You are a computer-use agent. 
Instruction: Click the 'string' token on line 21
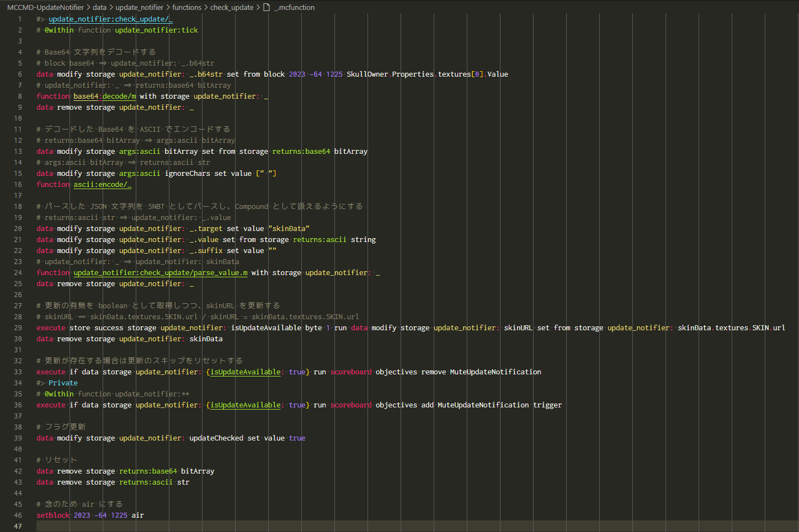pyautogui.click(x=363, y=239)
